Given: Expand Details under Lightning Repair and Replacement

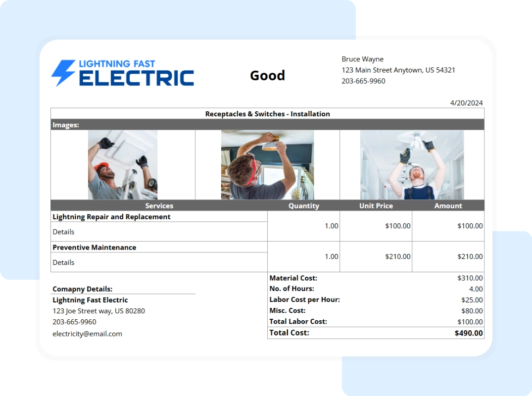Looking at the screenshot, I should [x=63, y=232].
